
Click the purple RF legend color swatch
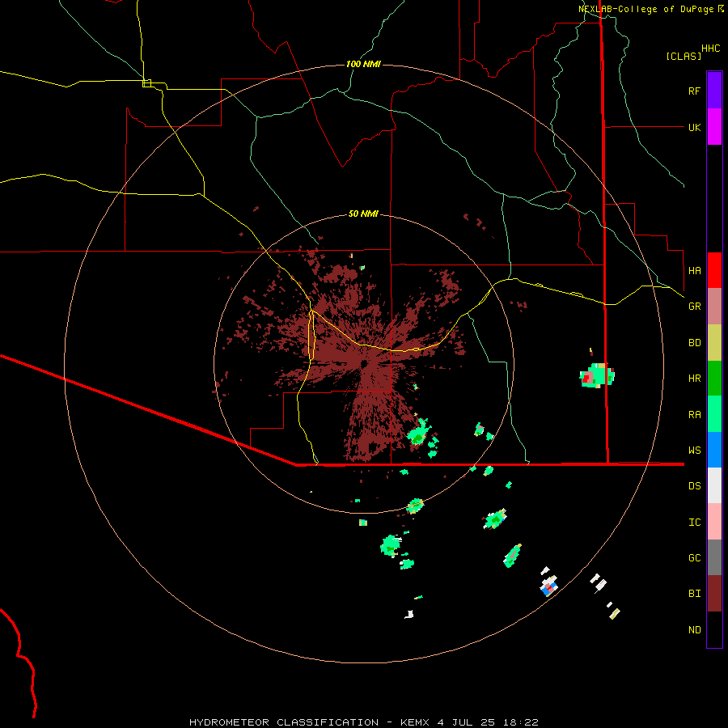714,91
